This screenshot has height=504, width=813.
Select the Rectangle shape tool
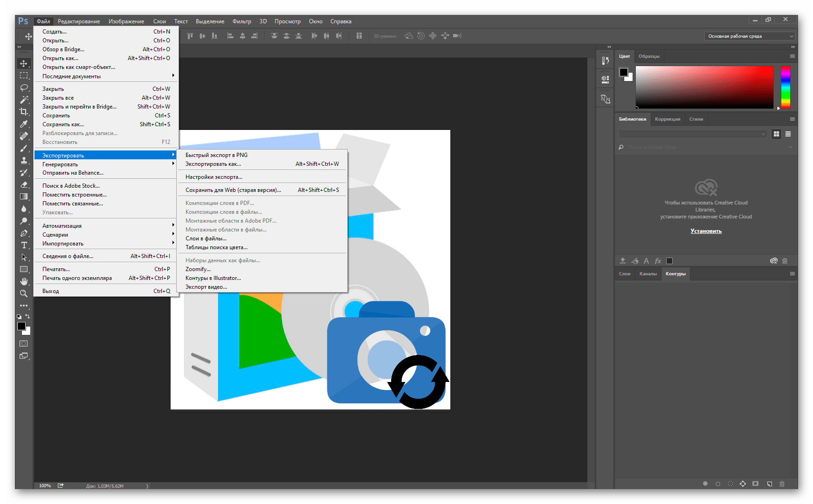(x=24, y=269)
